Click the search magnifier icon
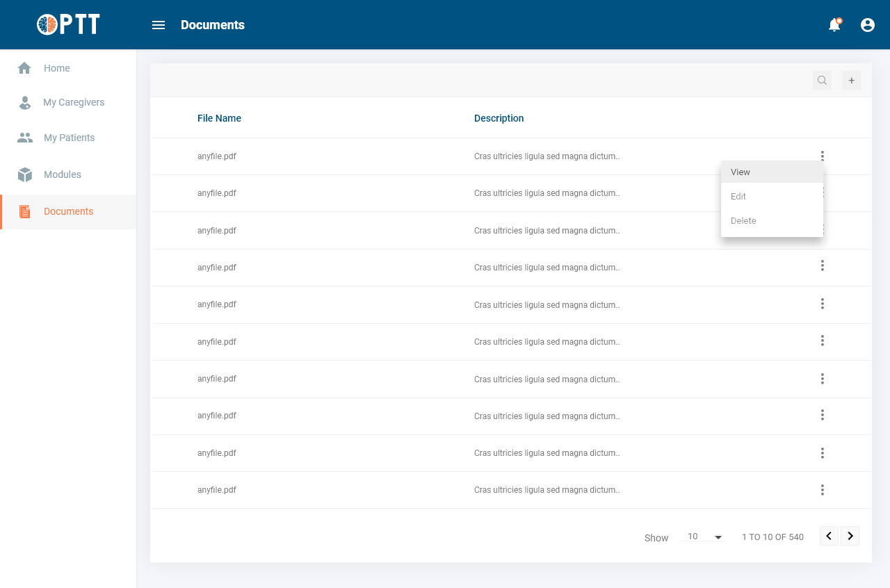Screen dimensions: 890x588 pos(822,81)
